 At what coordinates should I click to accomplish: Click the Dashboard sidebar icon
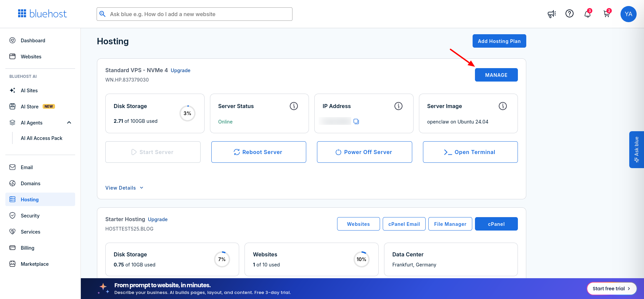12,40
